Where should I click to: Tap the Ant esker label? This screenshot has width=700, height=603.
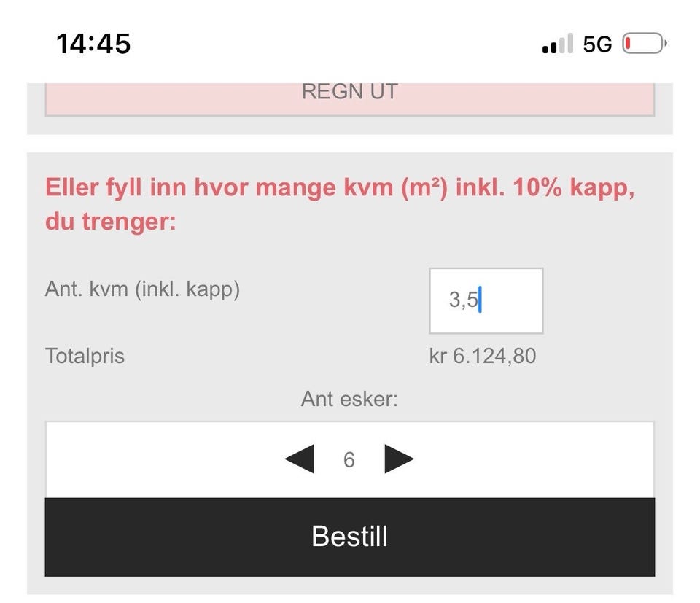coord(349,399)
